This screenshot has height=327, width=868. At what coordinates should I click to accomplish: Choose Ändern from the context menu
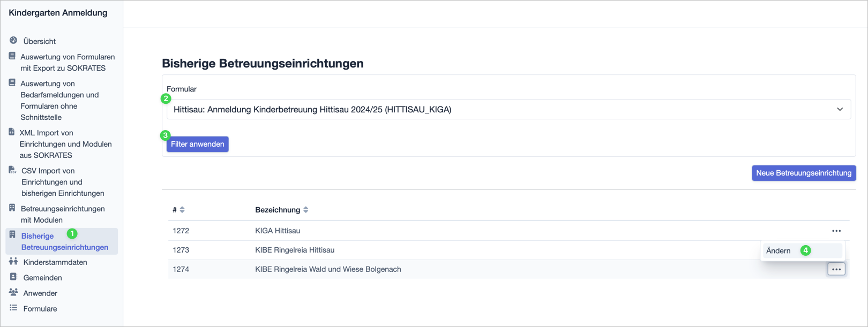(x=779, y=250)
